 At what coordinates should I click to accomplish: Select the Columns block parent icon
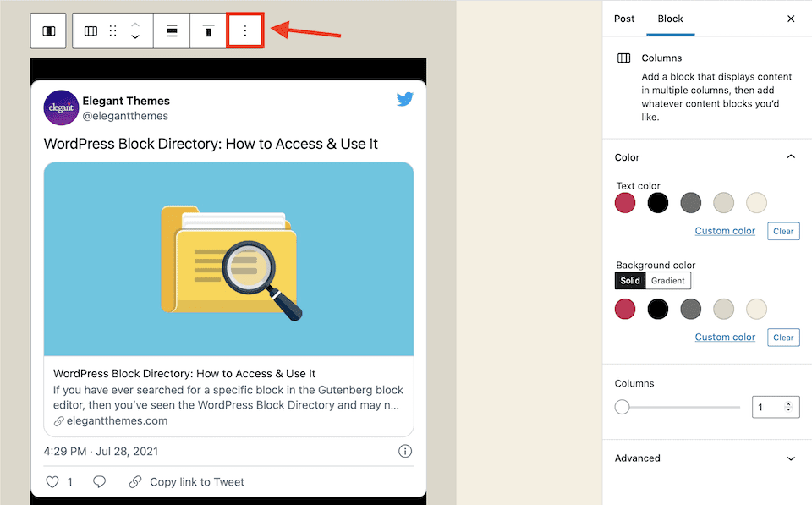(x=48, y=30)
